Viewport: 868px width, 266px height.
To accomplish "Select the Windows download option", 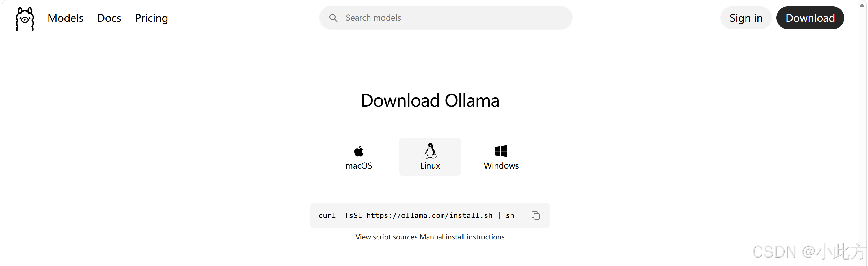I will click(x=501, y=157).
